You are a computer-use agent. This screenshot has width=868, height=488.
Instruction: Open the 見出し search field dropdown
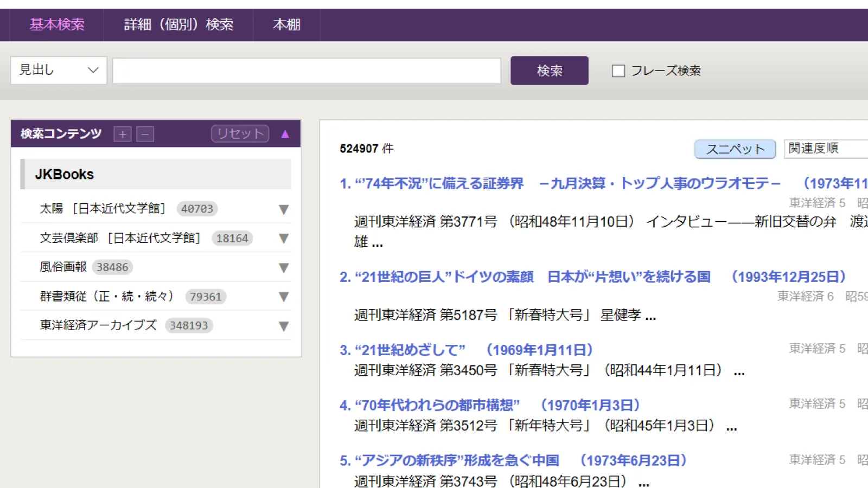tap(59, 70)
